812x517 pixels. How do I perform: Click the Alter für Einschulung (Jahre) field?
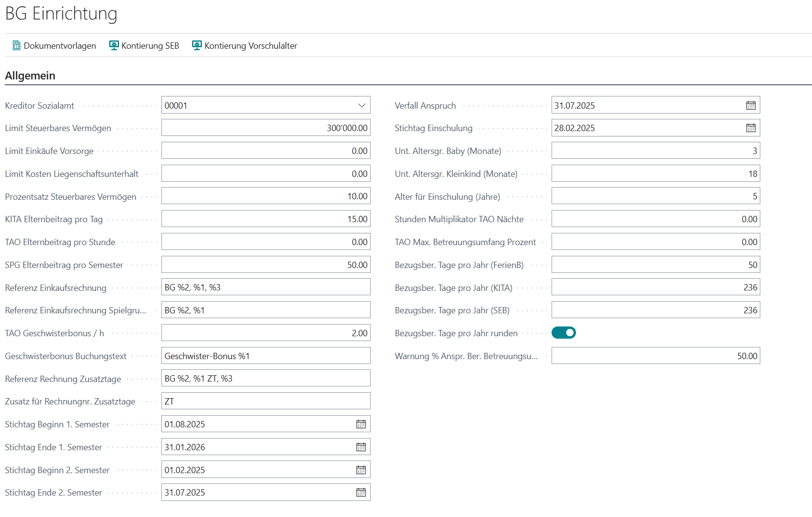(655, 196)
